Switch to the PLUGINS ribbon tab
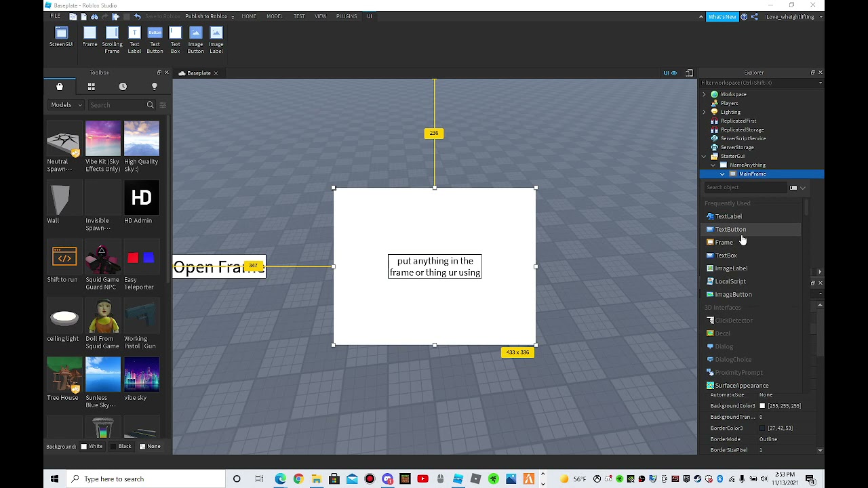This screenshot has height=488, width=868. tap(347, 16)
